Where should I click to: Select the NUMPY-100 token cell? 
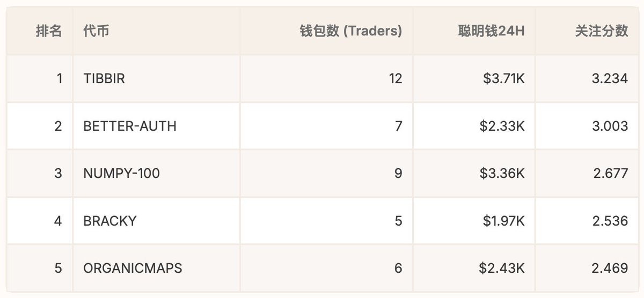coord(121,173)
